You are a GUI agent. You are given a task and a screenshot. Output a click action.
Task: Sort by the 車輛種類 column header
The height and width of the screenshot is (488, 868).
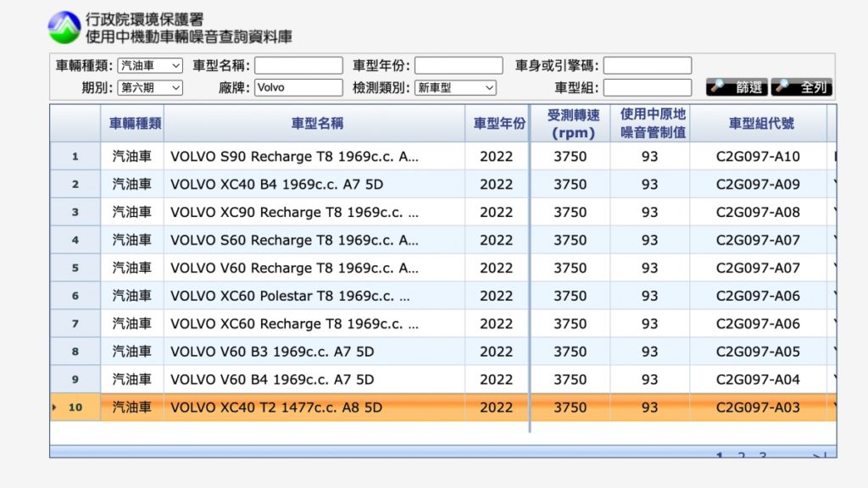tap(132, 124)
